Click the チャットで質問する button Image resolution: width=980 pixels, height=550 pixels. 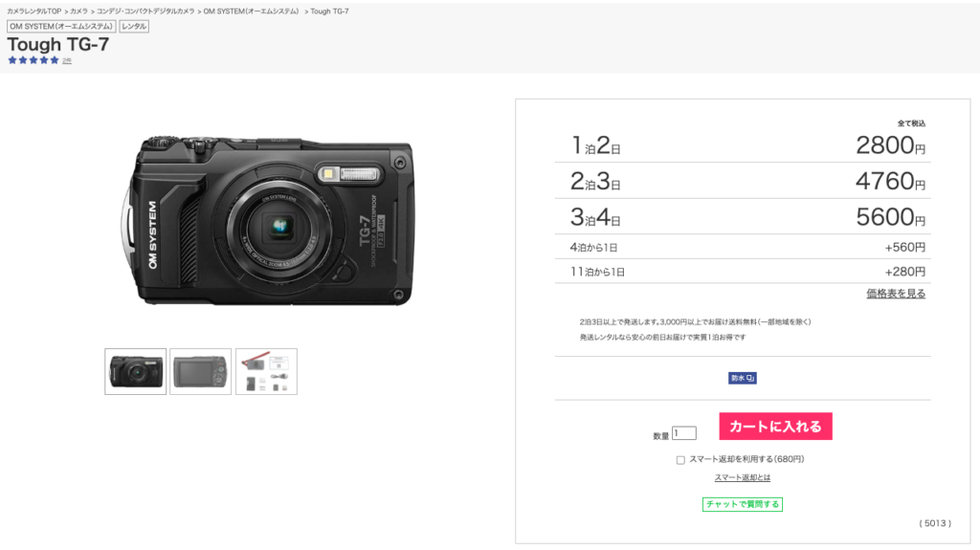[x=743, y=504]
